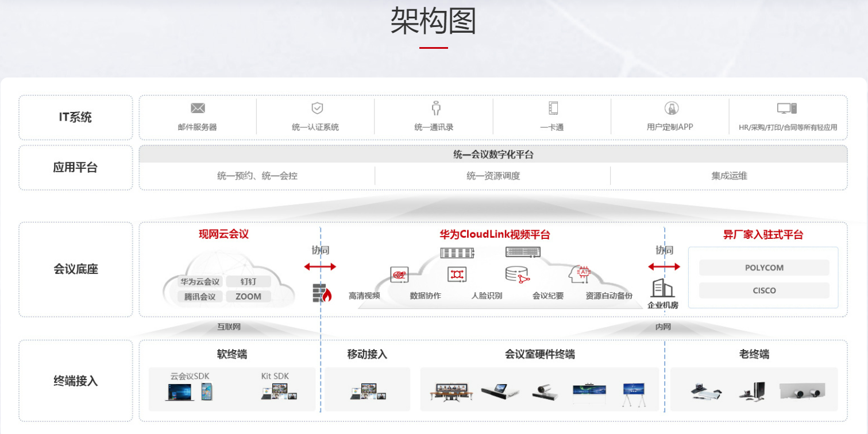The width and height of the screenshot is (868, 434).
Task: Click the person icon above 统一通讯录
Action: [x=435, y=108]
